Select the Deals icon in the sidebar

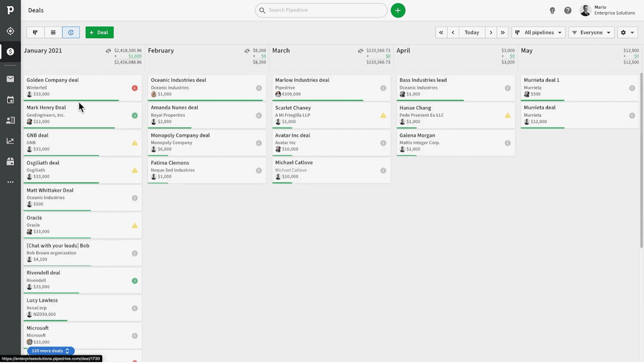coord(11,51)
